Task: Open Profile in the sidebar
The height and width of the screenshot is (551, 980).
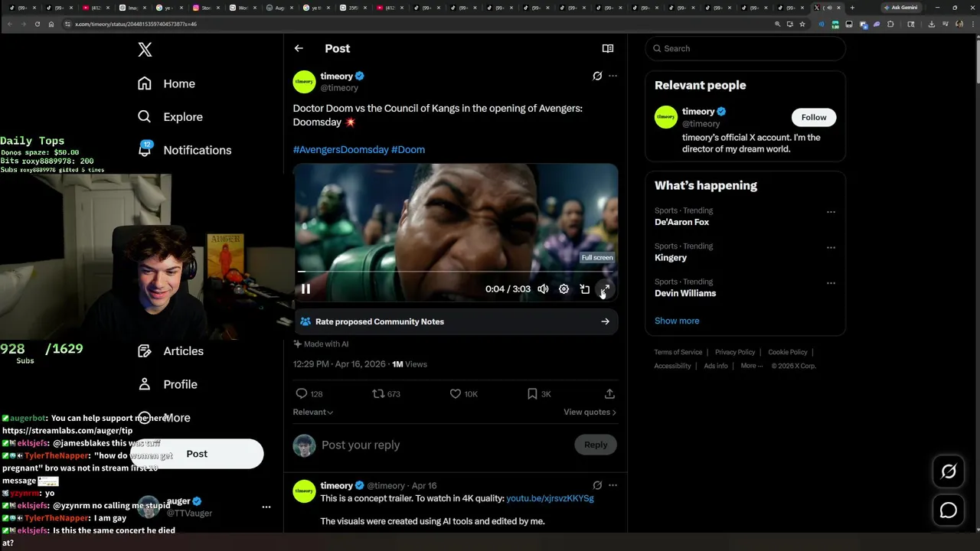Action: [167, 384]
